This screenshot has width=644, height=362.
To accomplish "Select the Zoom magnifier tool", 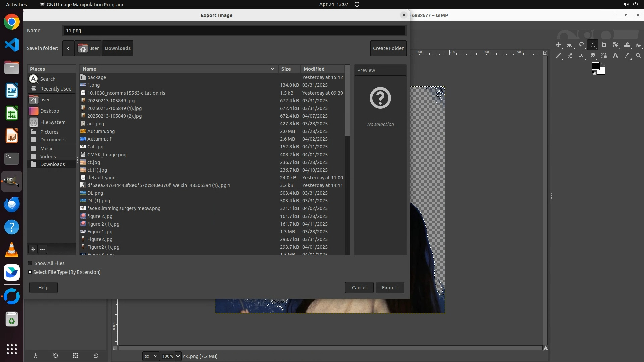I will (638, 56).
